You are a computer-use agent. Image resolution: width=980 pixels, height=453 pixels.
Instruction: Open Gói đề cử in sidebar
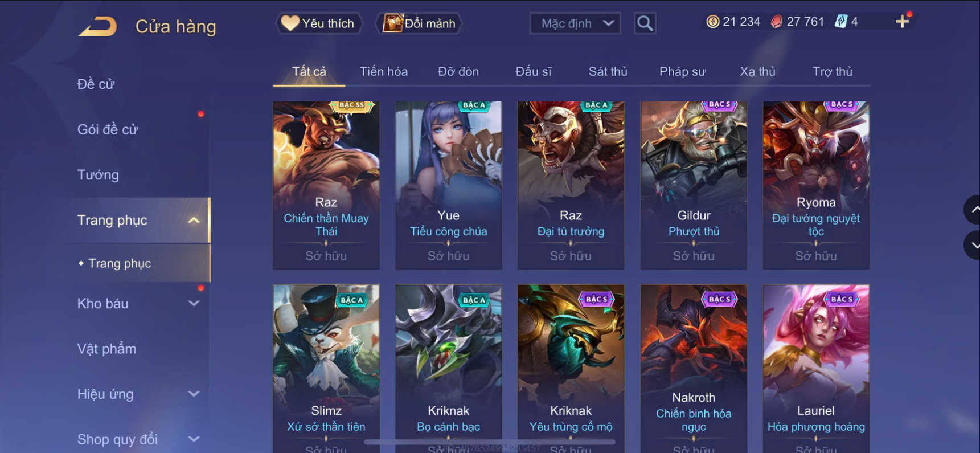tap(108, 129)
